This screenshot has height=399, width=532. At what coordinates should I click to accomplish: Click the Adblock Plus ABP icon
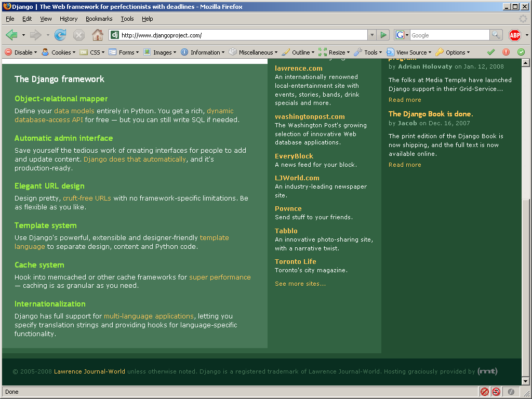coord(515,35)
